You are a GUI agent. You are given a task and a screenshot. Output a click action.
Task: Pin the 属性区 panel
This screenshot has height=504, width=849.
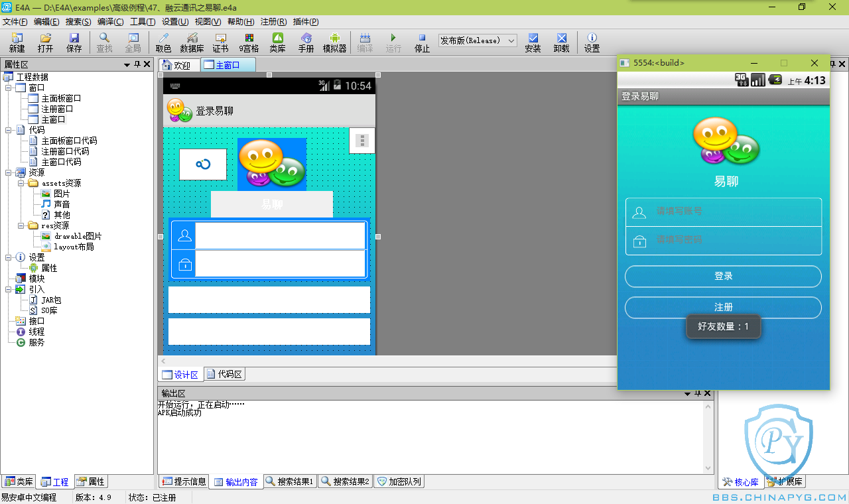click(137, 64)
